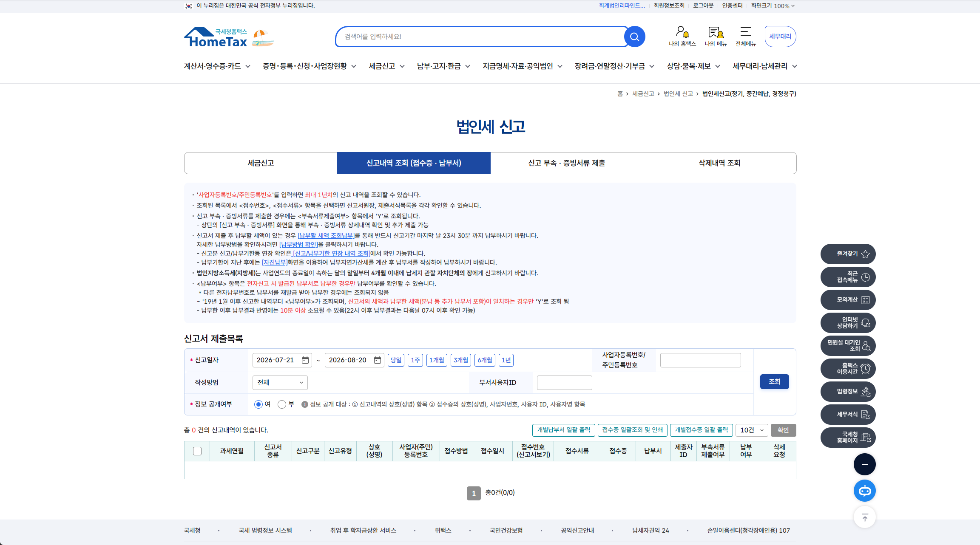Check the select-all checkbox in table header

tap(197, 451)
